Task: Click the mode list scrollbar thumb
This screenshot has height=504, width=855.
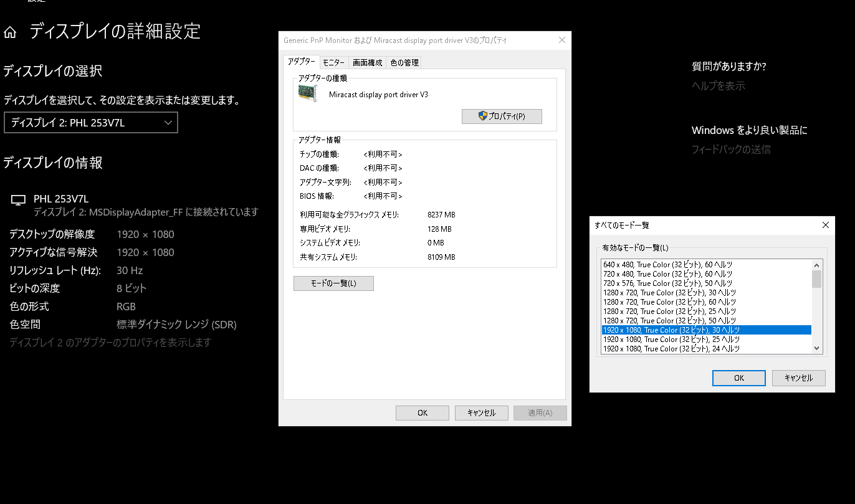Action: (x=817, y=278)
